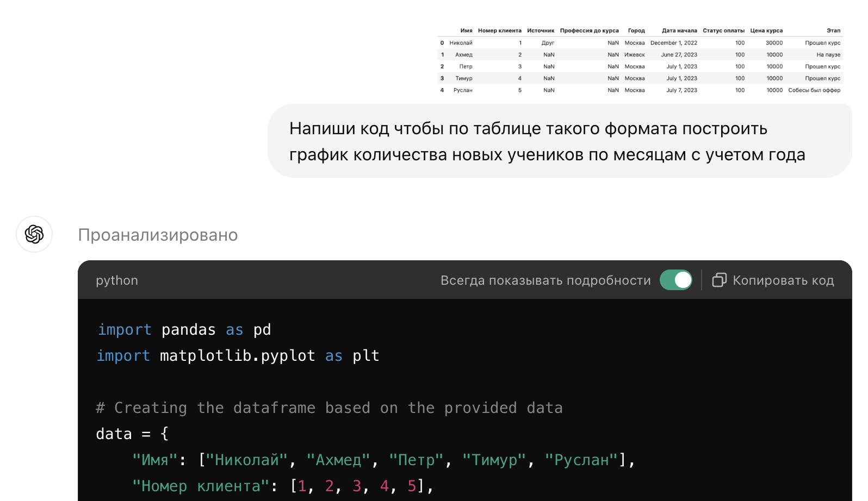868x501 pixels.
Task: Click the 30000 price cell
Action: point(774,43)
